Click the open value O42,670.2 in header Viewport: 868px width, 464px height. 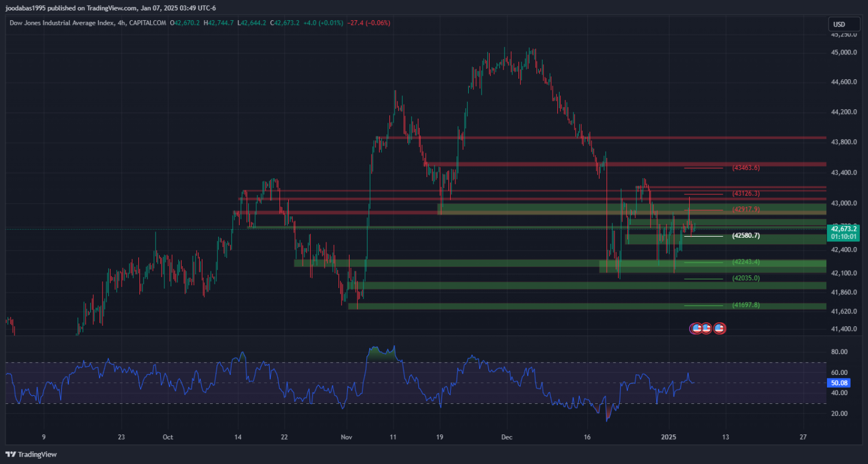click(185, 23)
